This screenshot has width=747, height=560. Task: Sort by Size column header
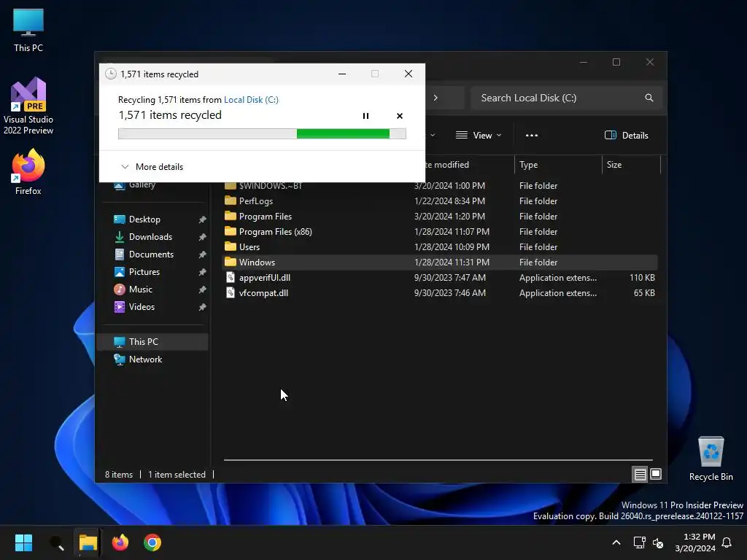tap(631, 165)
